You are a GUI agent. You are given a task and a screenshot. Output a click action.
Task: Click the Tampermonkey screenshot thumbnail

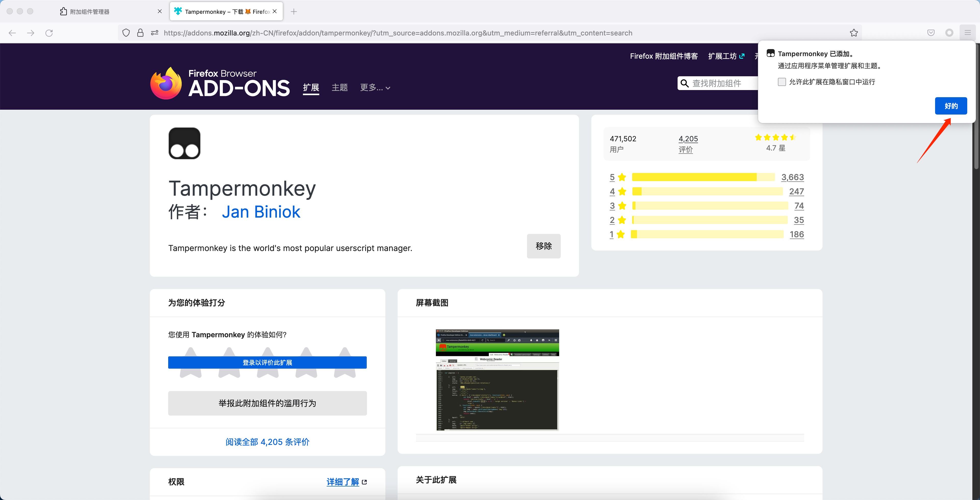(x=497, y=380)
